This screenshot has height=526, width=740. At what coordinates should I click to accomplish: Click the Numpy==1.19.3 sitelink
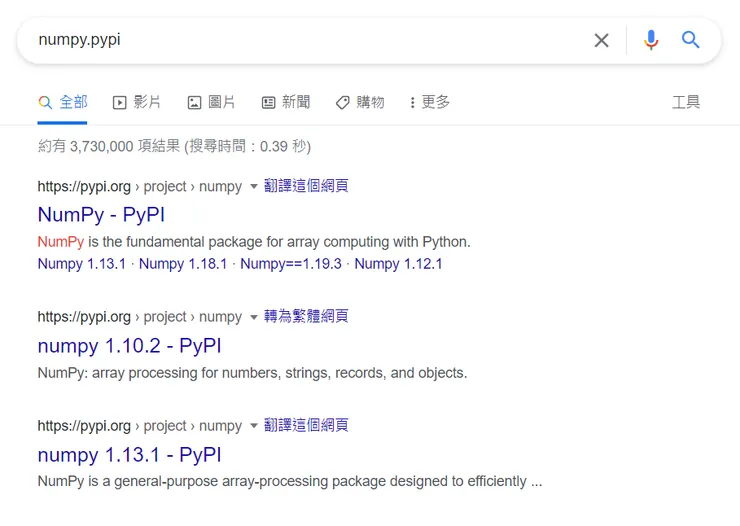pos(291,264)
